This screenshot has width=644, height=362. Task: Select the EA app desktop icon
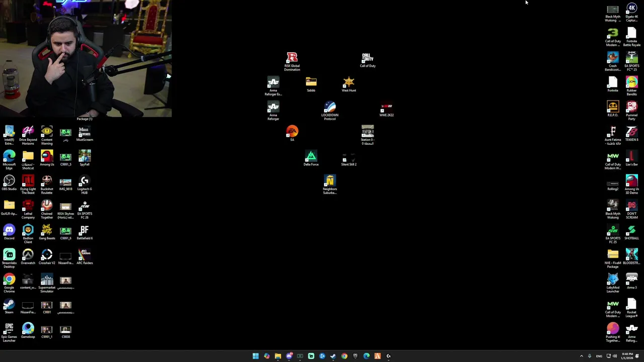(x=292, y=133)
